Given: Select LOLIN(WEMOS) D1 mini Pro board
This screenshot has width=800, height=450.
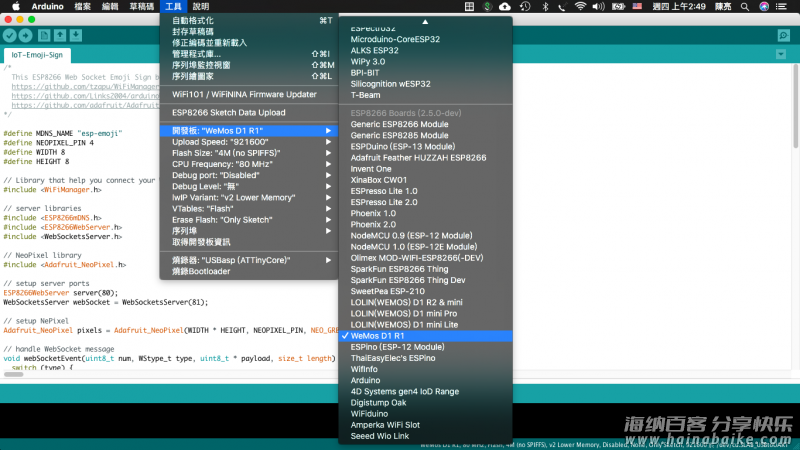Looking at the screenshot, I should 426,314.
